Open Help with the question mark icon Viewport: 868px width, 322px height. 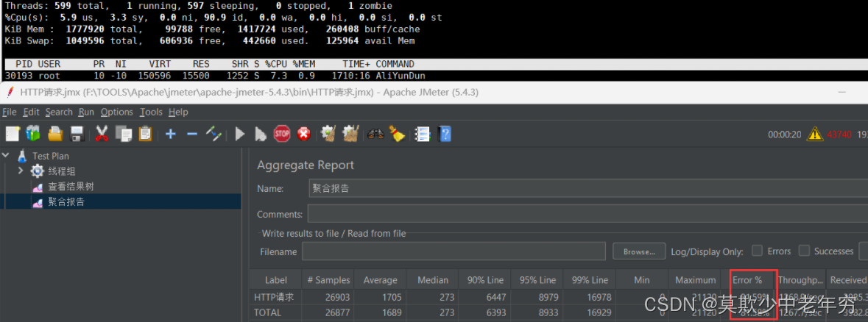click(x=445, y=134)
